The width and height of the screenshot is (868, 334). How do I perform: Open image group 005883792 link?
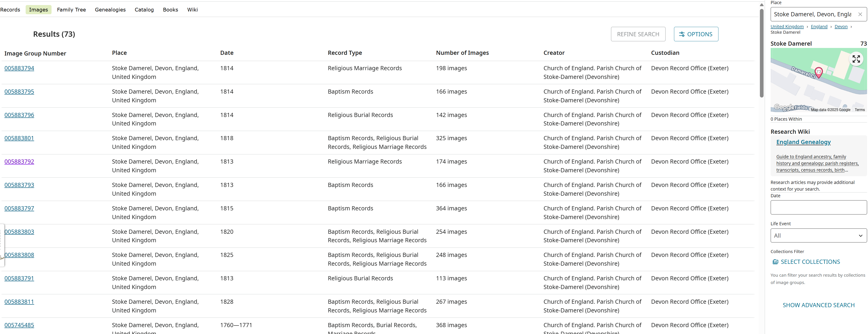tap(19, 161)
